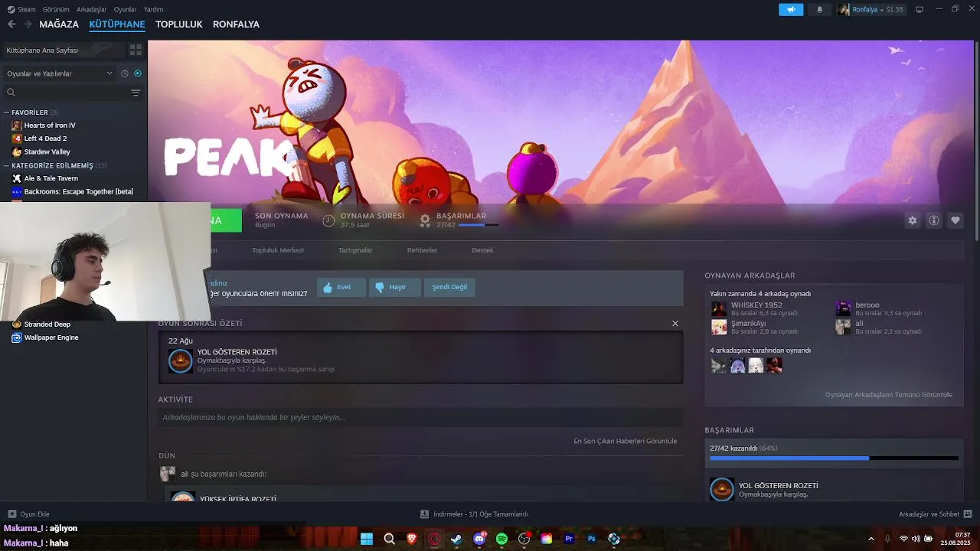This screenshot has width=980, height=551.
Task: Open Spotify from taskbar
Action: point(501,539)
